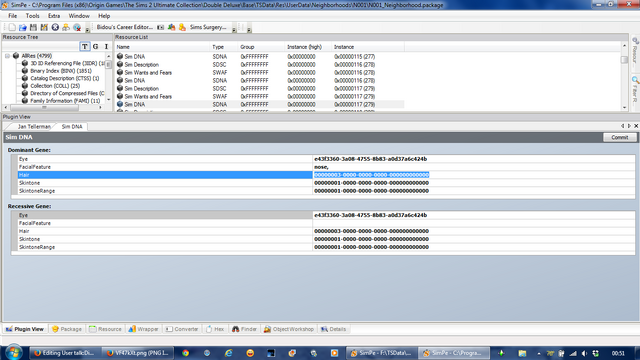The height and width of the screenshot is (360, 640).
Task: Click the volume speaker tray icon
Action: coord(584,353)
